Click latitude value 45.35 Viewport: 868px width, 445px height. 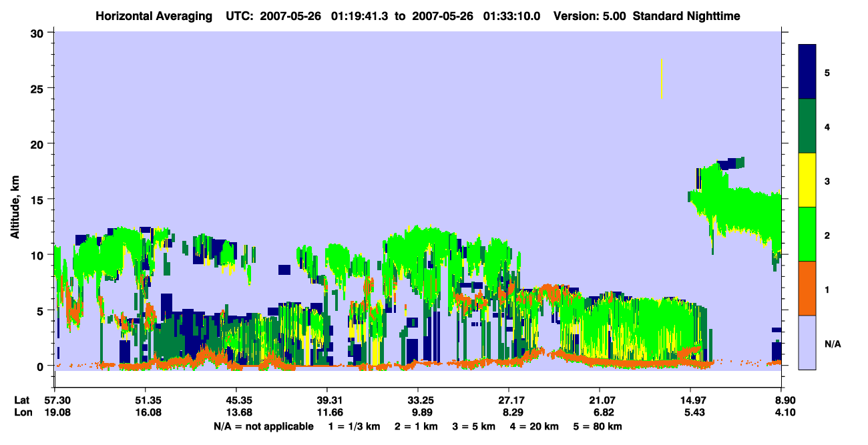pyautogui.click(x=236, y=400)
